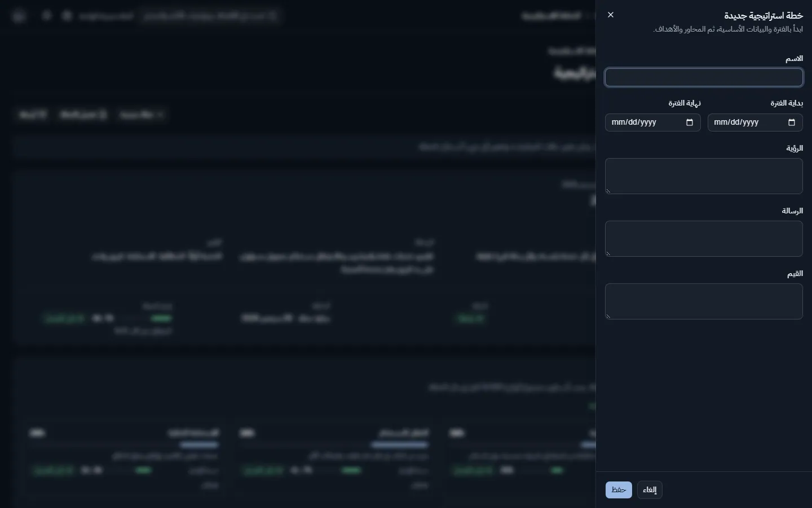The image size is (812, 508).
Task: Click the mm/dd/yyyy placeholder under نهاية الفترة
Action: pos(634,122)
